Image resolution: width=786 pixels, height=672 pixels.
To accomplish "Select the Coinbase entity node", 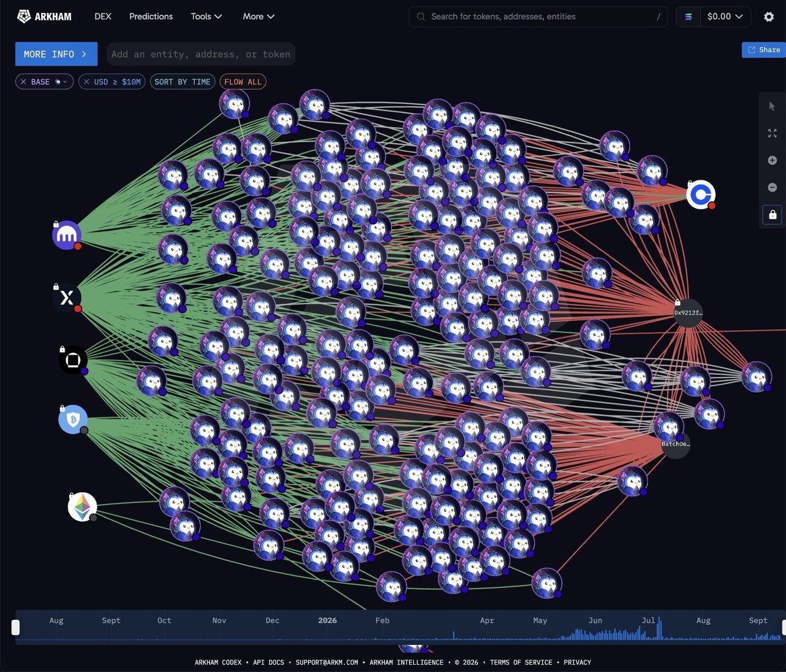I will (x=701, y=195).
